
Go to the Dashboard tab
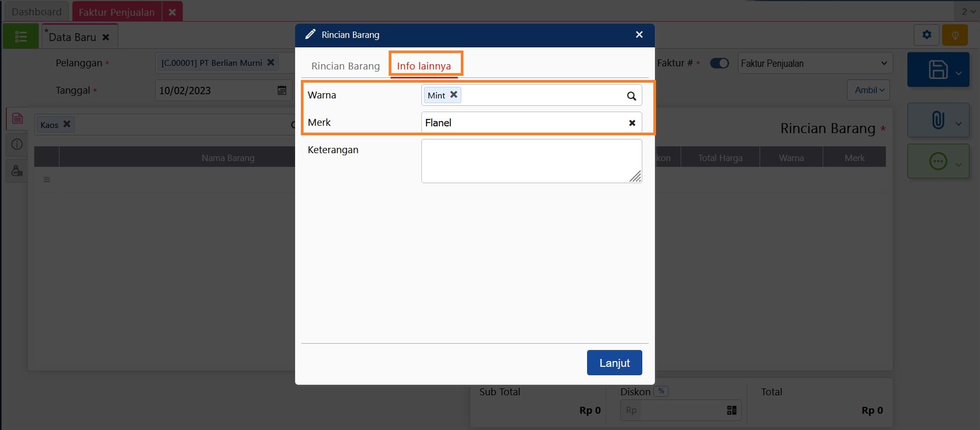tap(36, 12)
